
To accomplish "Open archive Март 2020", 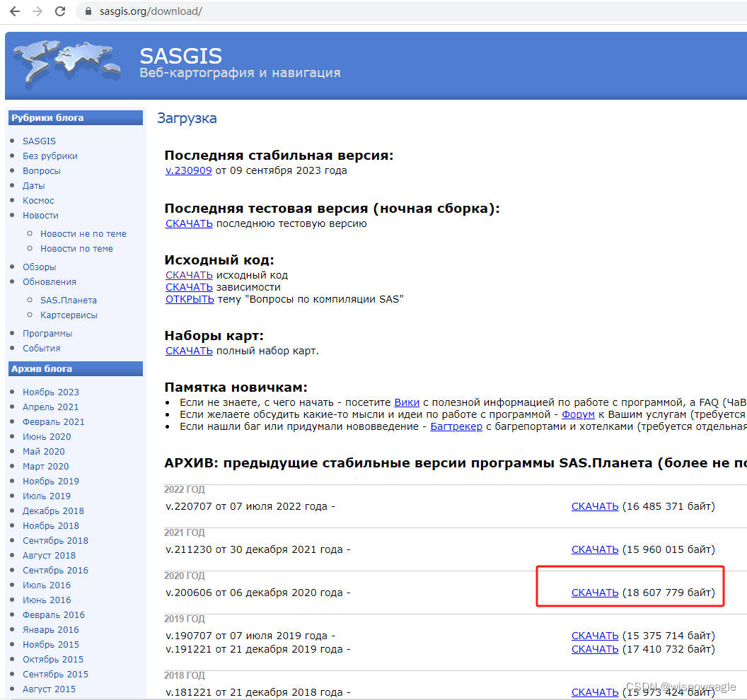I will (46, 466).
